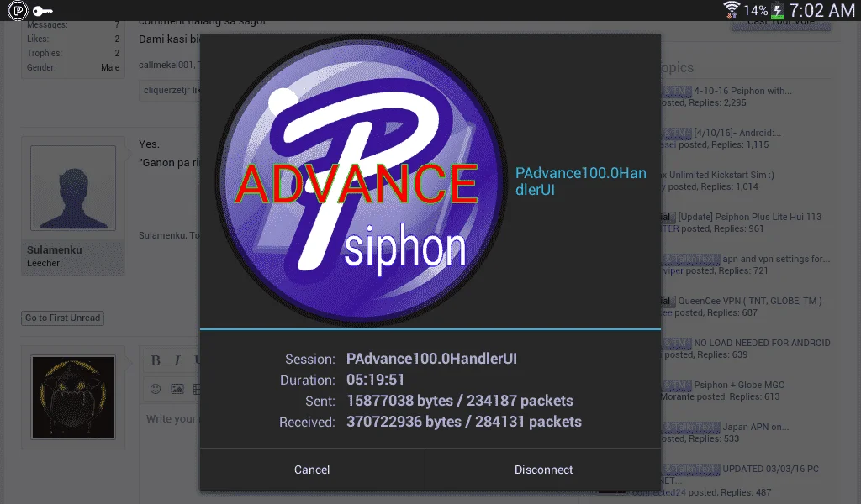Tap Cancel in the VPN dialog
The image size is (861, 504).
point(312,470)
